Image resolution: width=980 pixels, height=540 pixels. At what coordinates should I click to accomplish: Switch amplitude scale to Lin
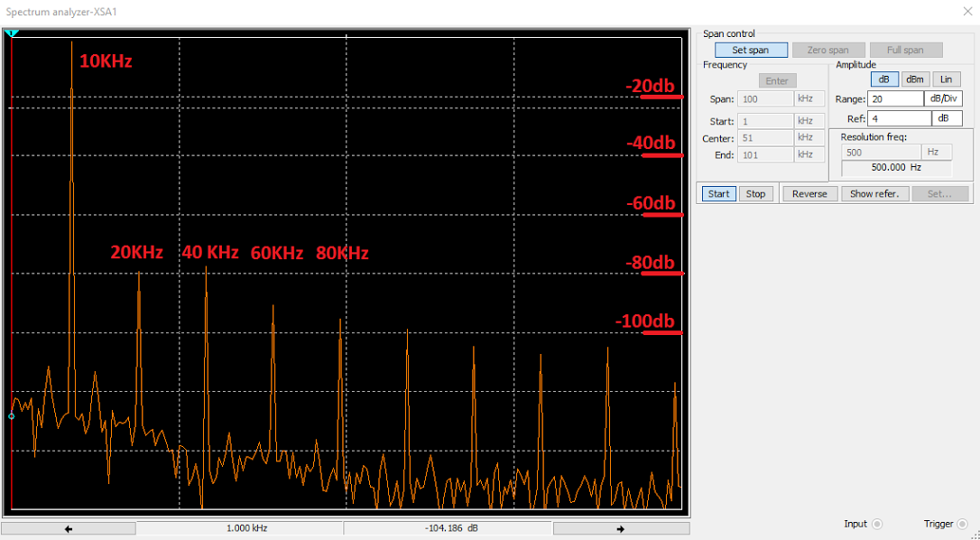point(947,79)
